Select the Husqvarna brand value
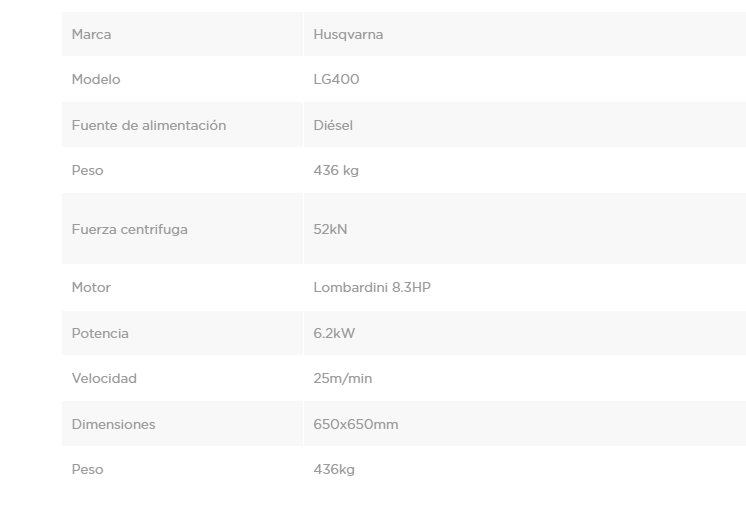 (x=348, y=35)
